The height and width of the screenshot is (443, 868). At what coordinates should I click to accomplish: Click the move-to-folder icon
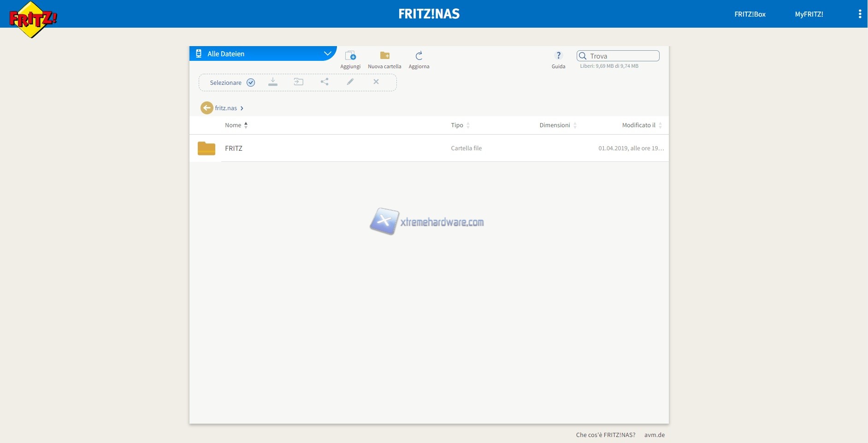(x=299, y=82)
